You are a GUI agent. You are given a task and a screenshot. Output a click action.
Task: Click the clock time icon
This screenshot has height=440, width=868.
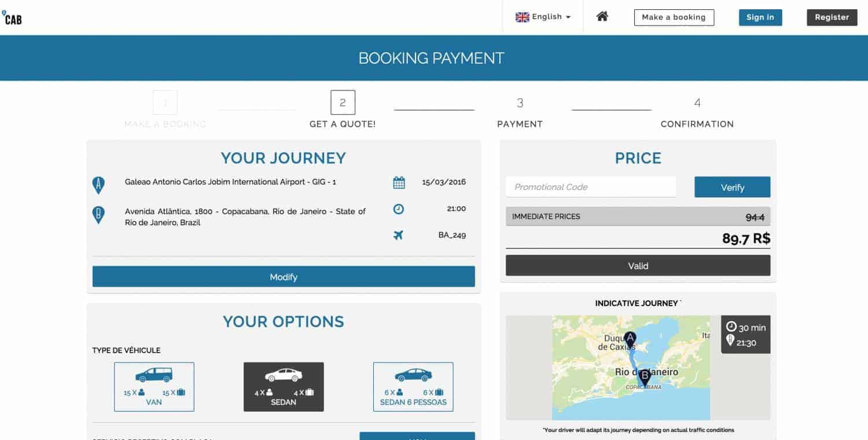coord(399,209)
